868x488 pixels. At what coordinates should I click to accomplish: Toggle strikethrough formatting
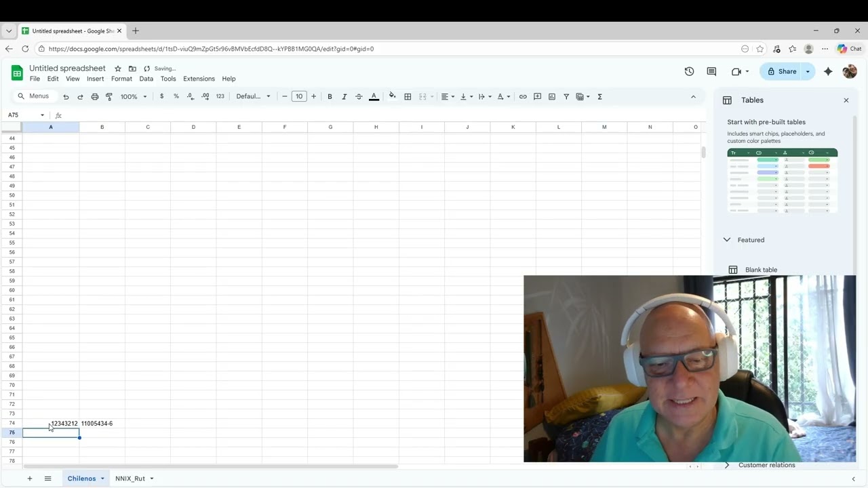click(x=359, y=97)
